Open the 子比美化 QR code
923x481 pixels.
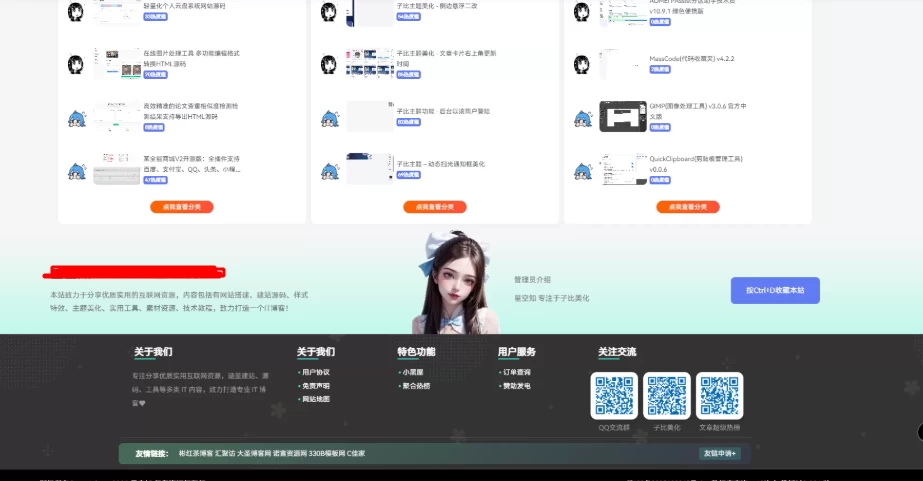coord(666,396)
